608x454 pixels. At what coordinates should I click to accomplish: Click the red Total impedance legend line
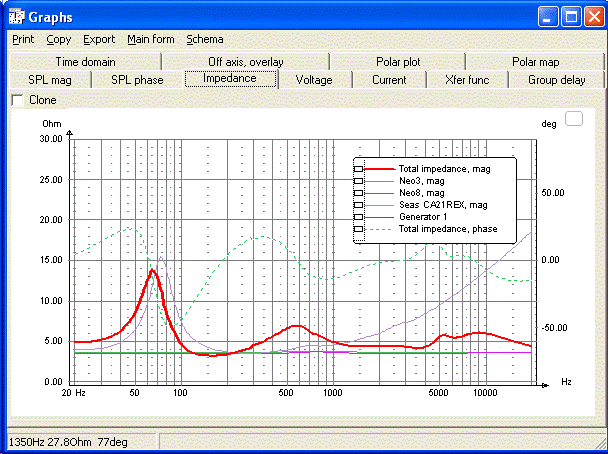[380, 169]
